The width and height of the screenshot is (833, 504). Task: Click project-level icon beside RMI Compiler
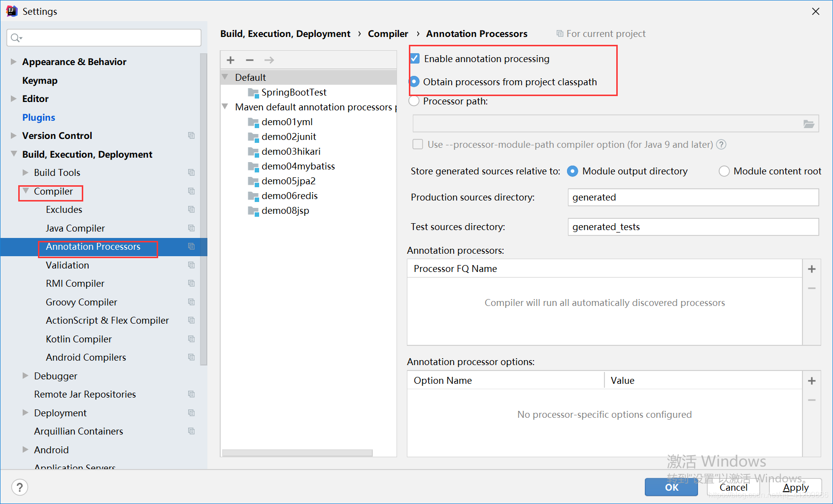point(192,283)
